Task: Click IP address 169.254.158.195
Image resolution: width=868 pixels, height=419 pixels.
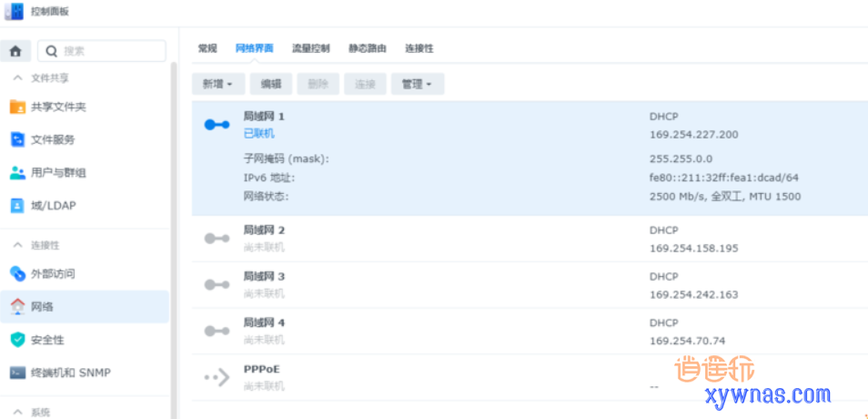Action: (x=693, y=249)
